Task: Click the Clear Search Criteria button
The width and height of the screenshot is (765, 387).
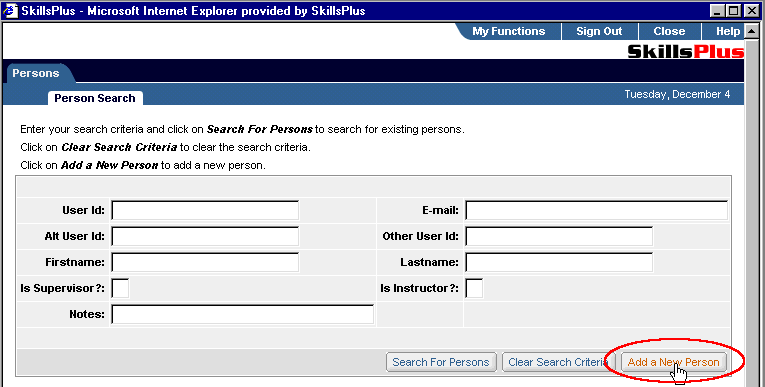Action: tap(558, 362)
